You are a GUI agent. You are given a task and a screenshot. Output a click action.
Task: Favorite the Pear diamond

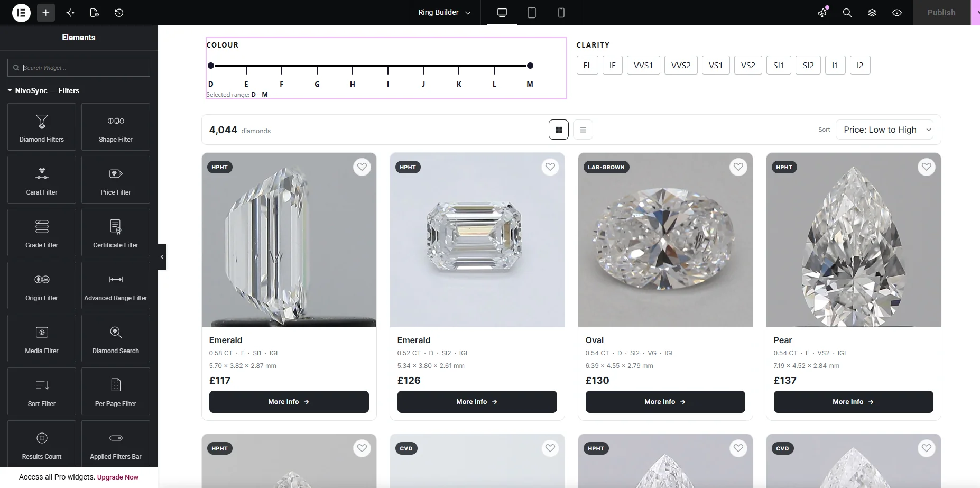tap(927, 167)
